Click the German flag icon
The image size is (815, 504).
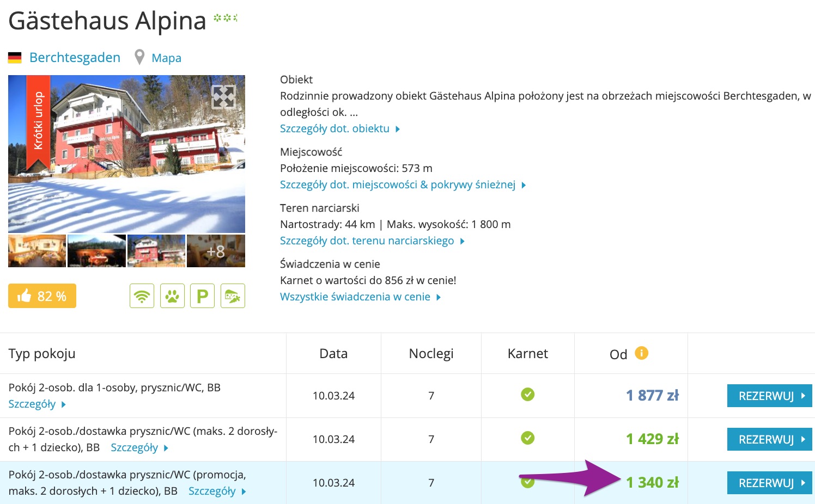(x=15, y=58)
